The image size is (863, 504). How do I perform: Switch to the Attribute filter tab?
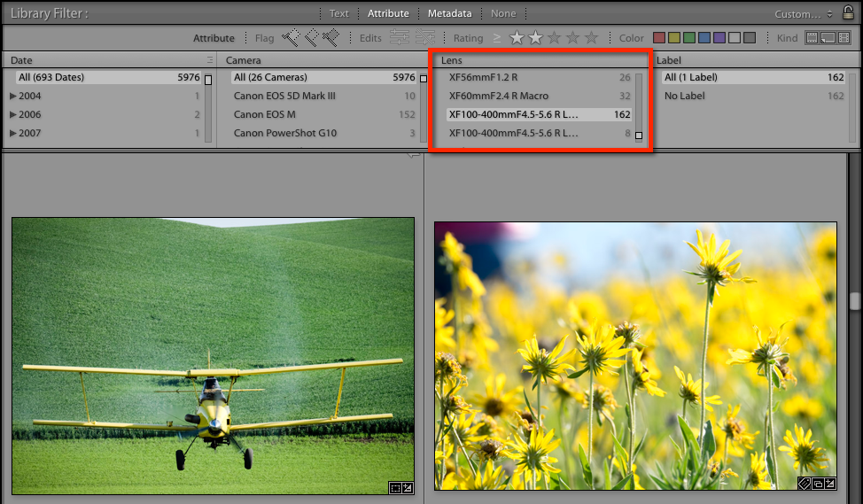(x=388, y=13)
